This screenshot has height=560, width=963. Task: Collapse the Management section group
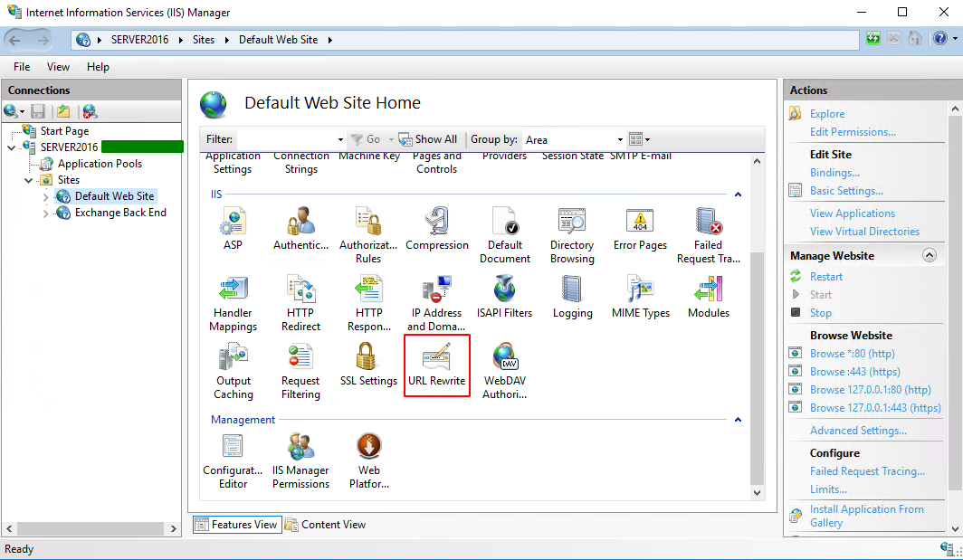pyautogui.click(x=738, y=420)
